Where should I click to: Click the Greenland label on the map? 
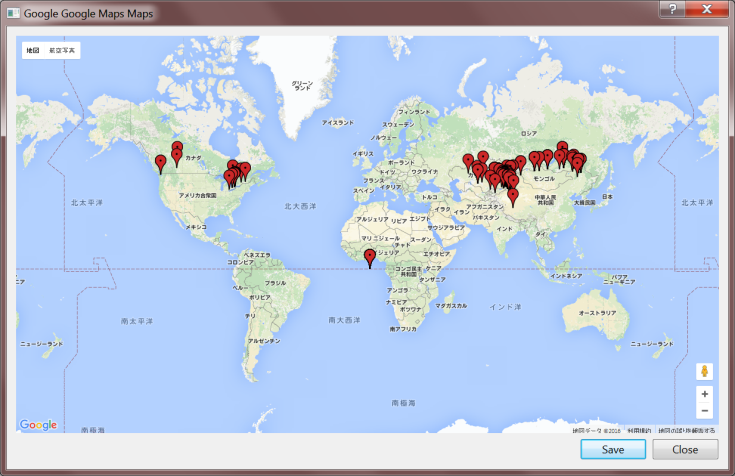[x=302, y=86]
